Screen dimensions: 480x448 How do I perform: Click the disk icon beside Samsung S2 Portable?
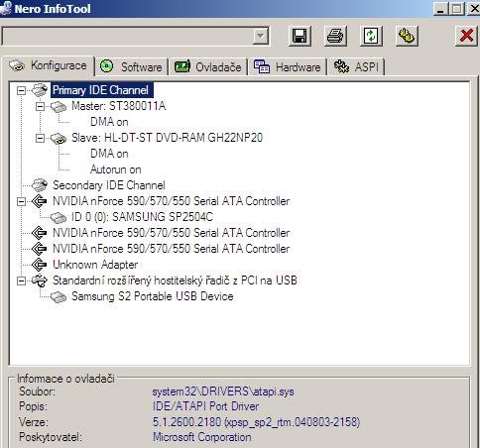point(59,296)
